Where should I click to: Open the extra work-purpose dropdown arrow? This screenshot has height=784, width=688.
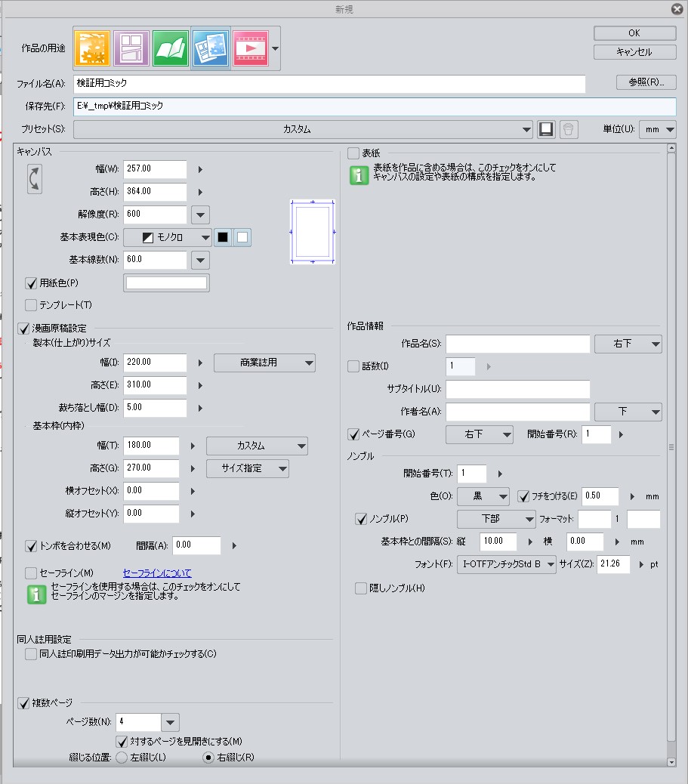275,48
